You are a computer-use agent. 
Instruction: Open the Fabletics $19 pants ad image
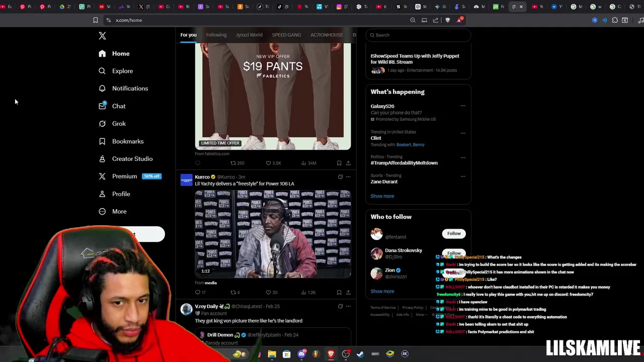point(273,96)
